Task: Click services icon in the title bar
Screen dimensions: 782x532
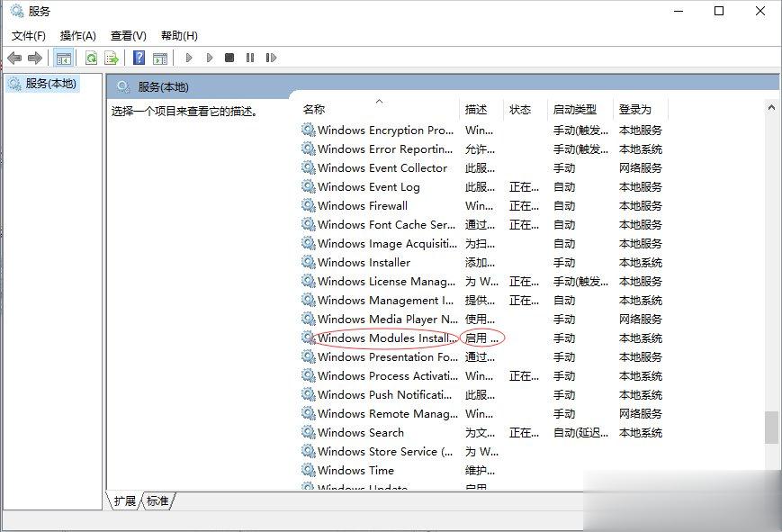Action: coord(16,11)
